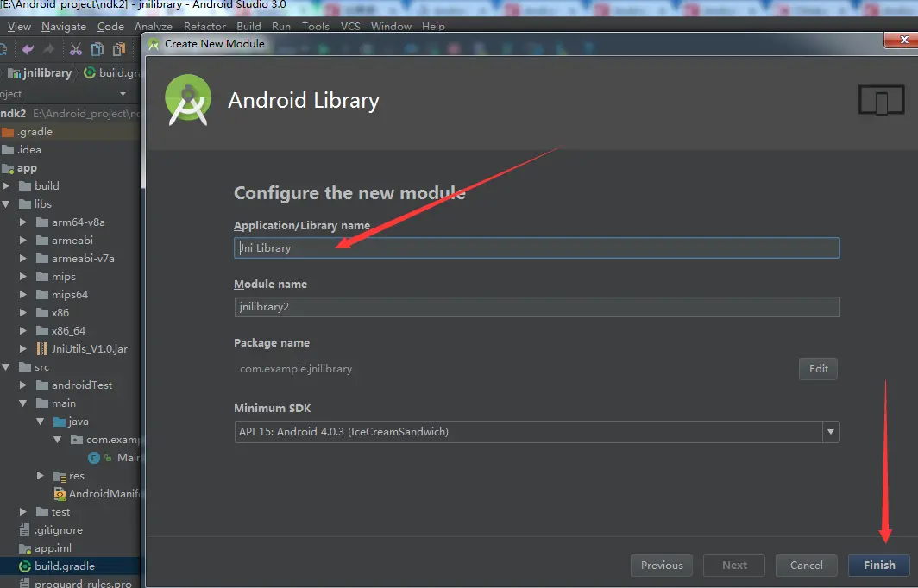Expand the arm64-v8a folder

click(22, 222)
